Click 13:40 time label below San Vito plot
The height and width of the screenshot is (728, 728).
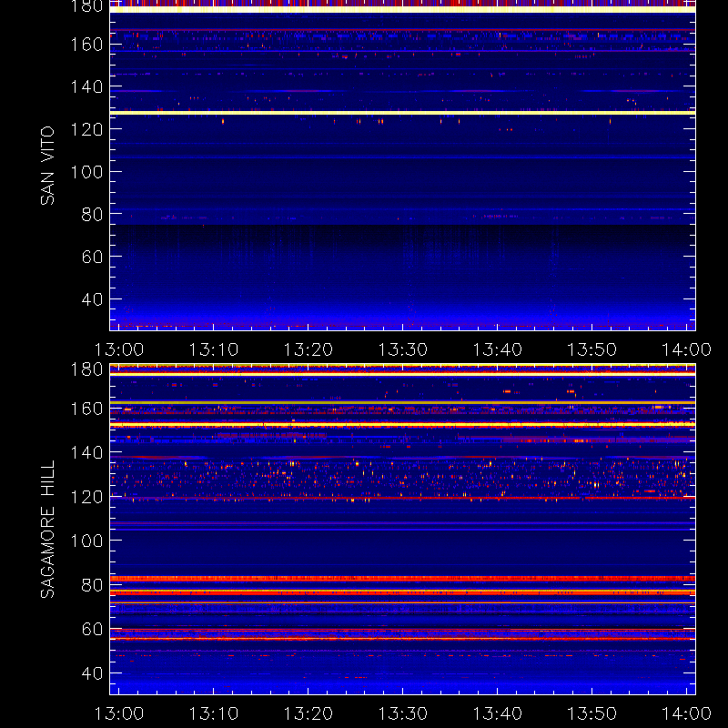(x=497, y=349)
